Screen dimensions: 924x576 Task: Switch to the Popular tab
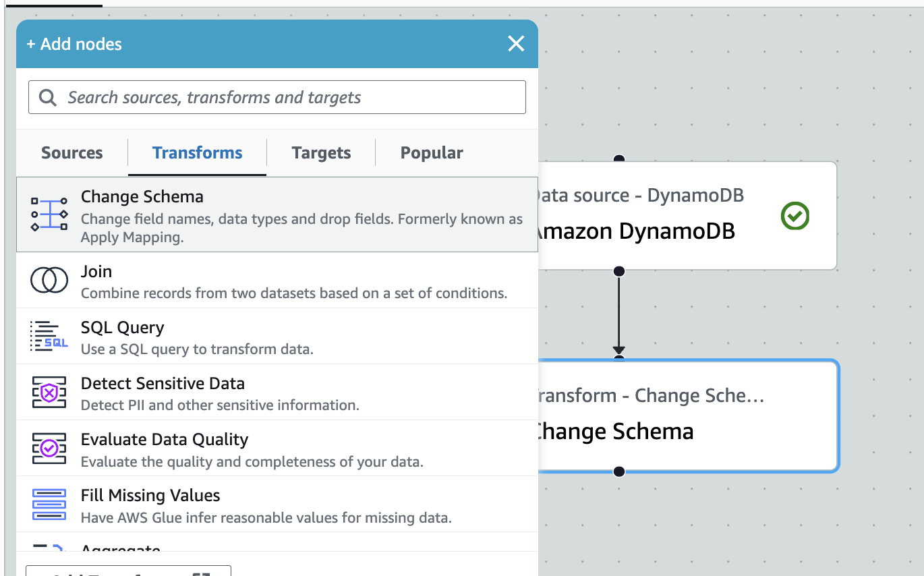point(431,152)
